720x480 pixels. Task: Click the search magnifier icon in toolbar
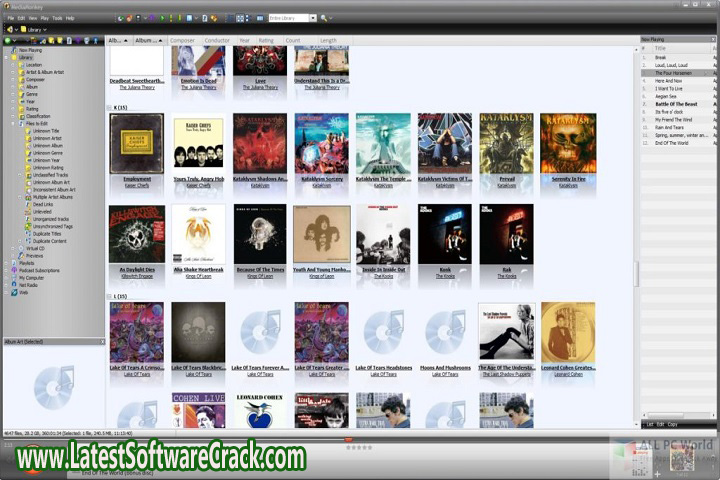[324, 18]
